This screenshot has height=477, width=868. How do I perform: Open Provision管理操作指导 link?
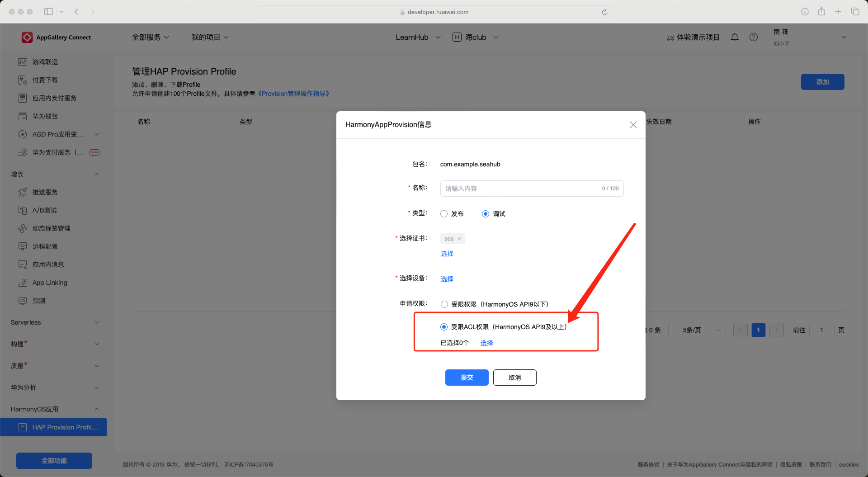point(294,94)
